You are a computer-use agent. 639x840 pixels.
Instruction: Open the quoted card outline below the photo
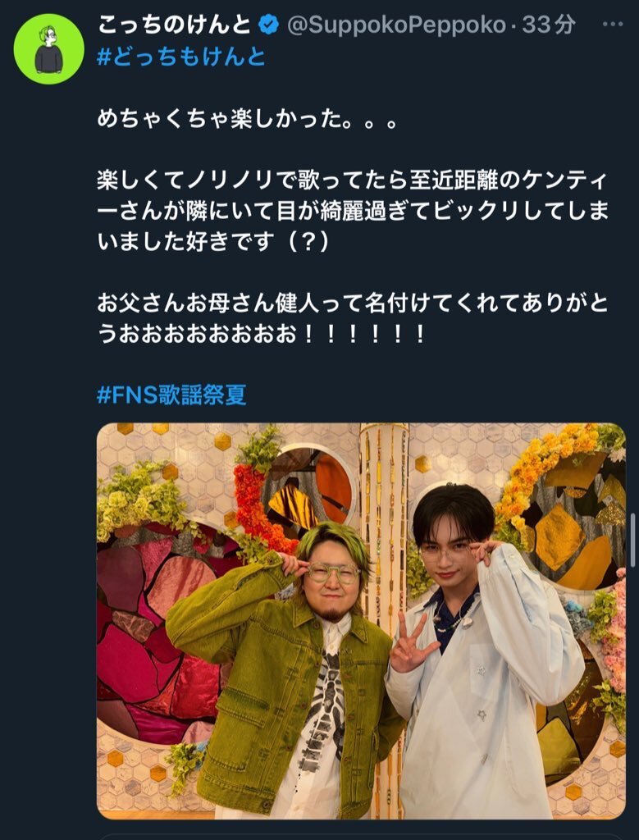361,837
